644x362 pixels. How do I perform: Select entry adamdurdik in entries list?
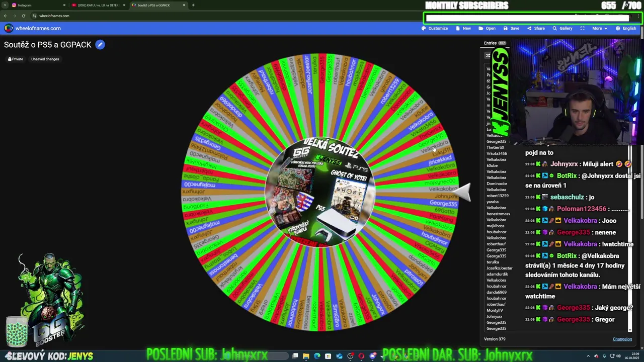coord(497,274)
